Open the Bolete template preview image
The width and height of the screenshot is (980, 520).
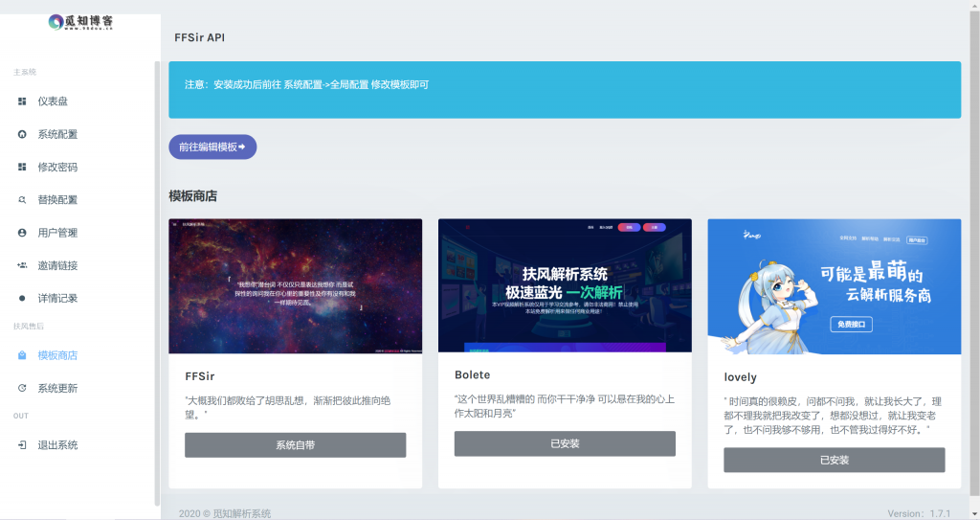[x=565, y=285]
